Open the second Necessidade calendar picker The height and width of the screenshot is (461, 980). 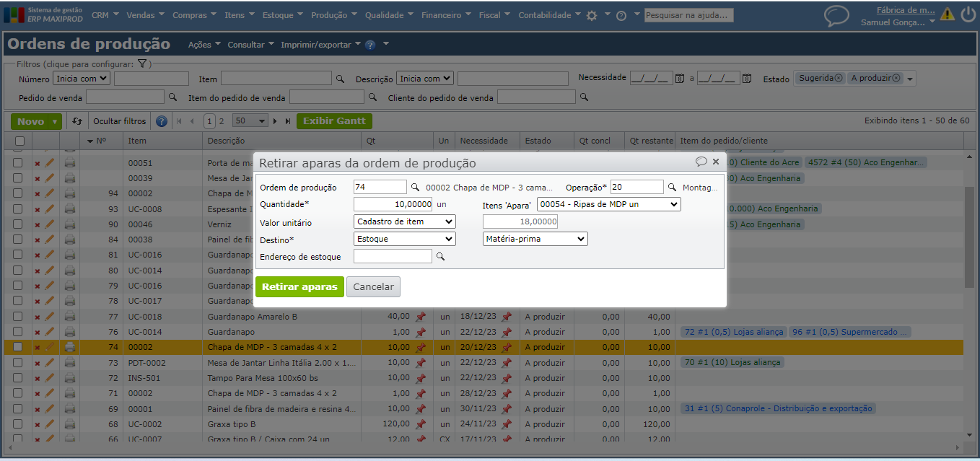[747, 78]
